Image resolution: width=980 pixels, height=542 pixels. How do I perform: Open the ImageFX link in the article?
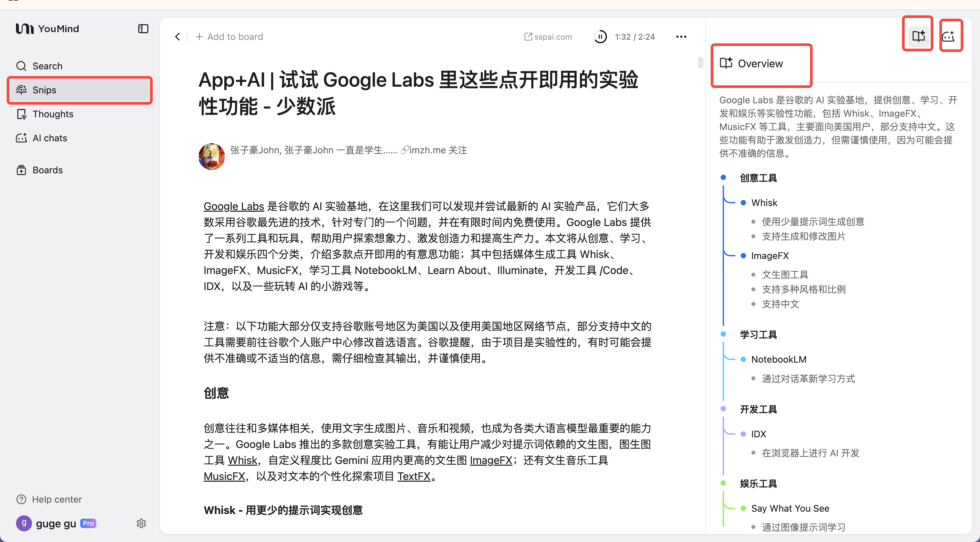pos(491,460)
